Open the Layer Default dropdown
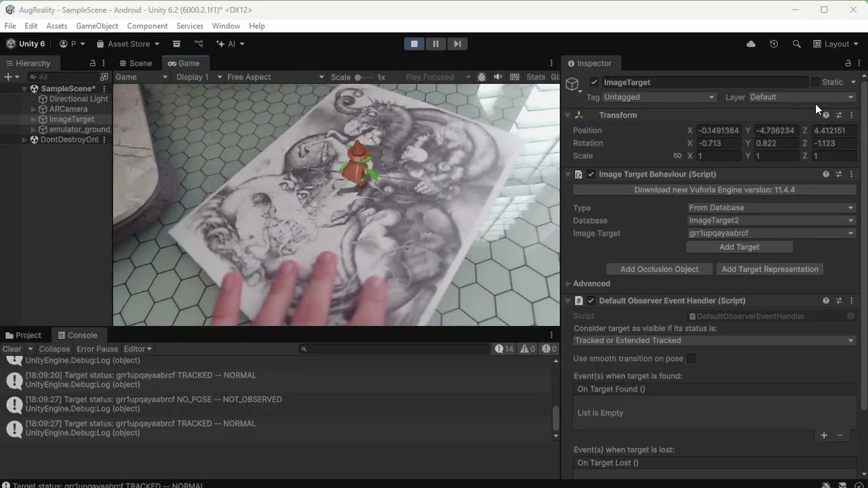The height and width of the screenshot is (488, 868). pyautogui.click(x=802, y=97)
